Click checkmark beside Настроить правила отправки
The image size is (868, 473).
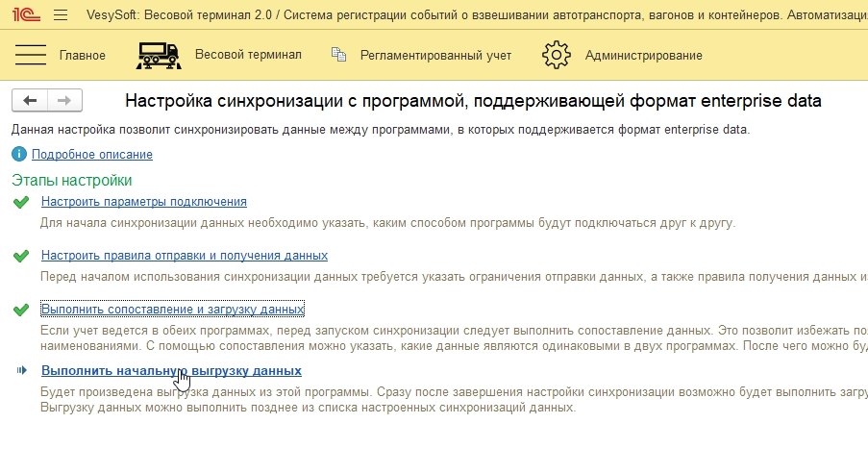click(21, 256)
